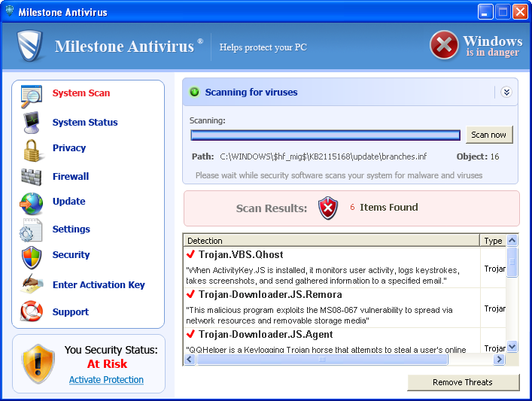The width and height of the screenshot is (532, 401).
Task: Go to the Firewall section
Action: point(71,176)
